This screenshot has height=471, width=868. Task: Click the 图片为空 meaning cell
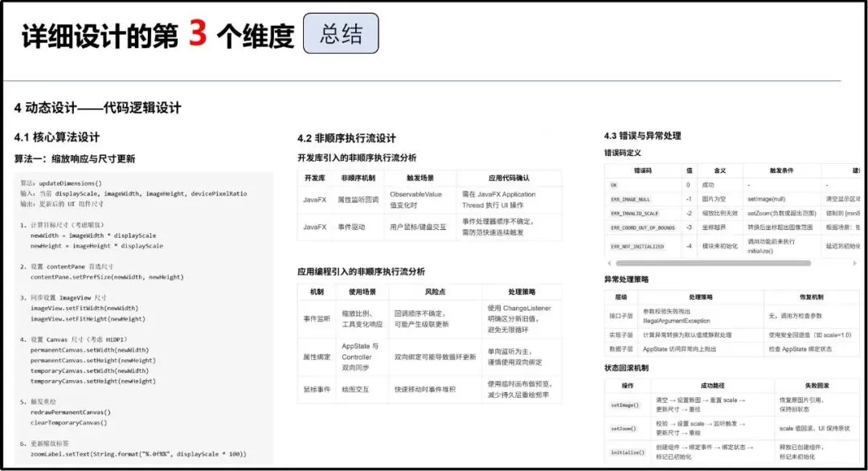[714, 199]
